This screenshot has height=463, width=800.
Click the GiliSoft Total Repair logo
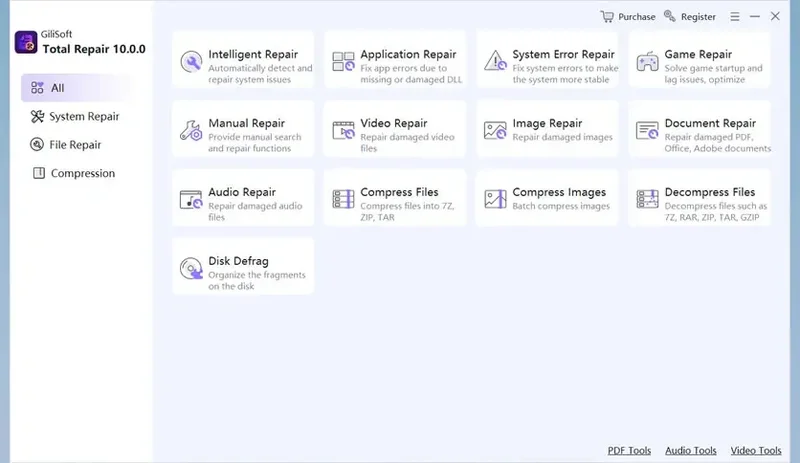(x=26, y=42)
